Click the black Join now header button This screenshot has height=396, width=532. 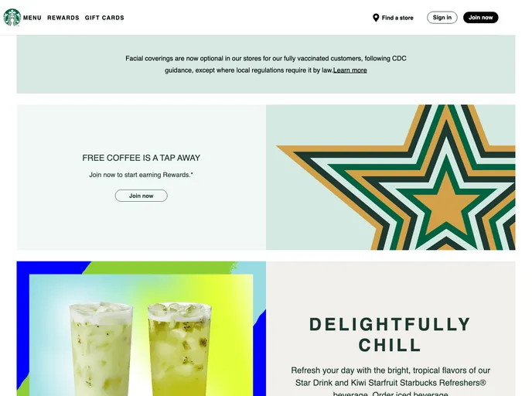480,18
